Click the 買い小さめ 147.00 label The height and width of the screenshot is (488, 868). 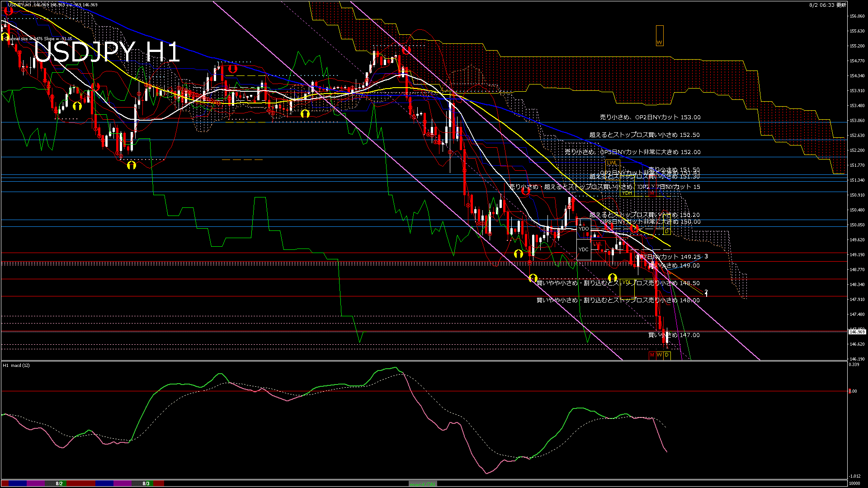pyautogui.click(x=674, y=335)
